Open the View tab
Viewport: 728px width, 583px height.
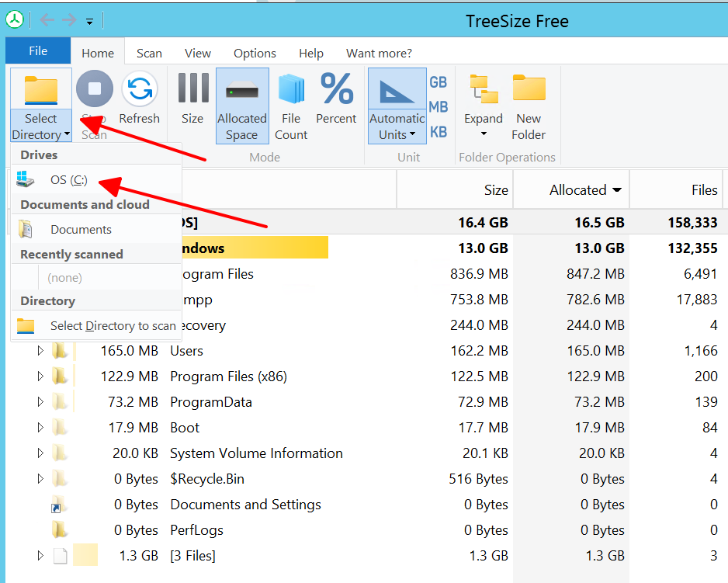[198, 53]
